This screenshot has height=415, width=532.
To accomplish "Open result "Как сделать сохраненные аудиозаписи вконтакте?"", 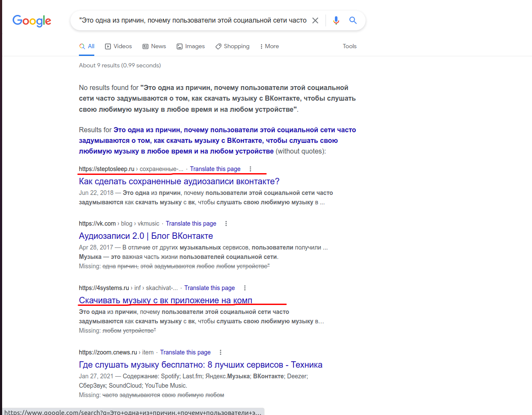I will pyautogui.click(x=179, y=181).
